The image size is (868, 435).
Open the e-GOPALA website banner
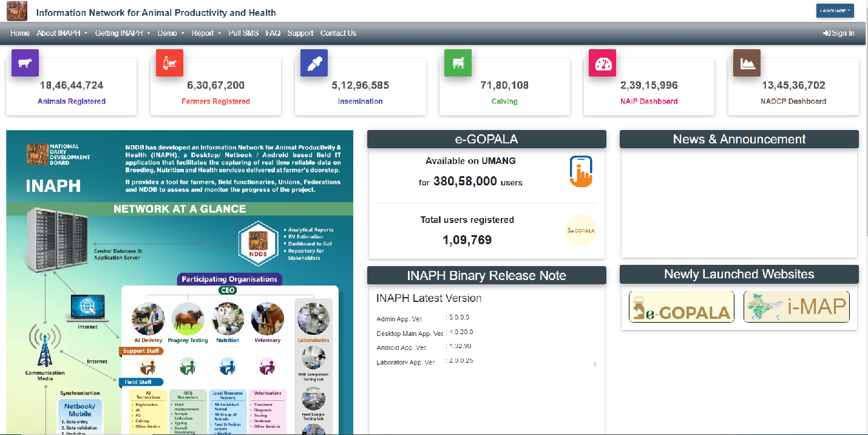[682, 307]
